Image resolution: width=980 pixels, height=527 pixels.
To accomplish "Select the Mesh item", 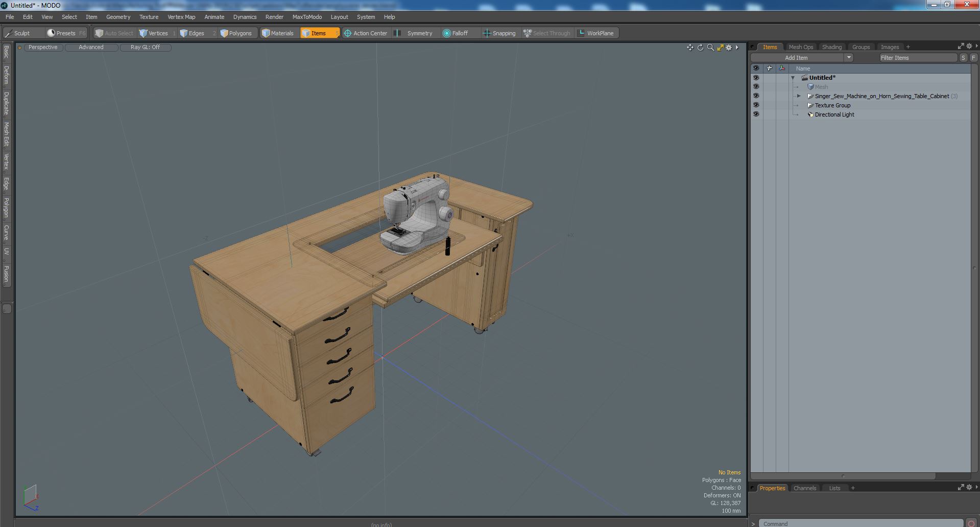I will 821,87.
